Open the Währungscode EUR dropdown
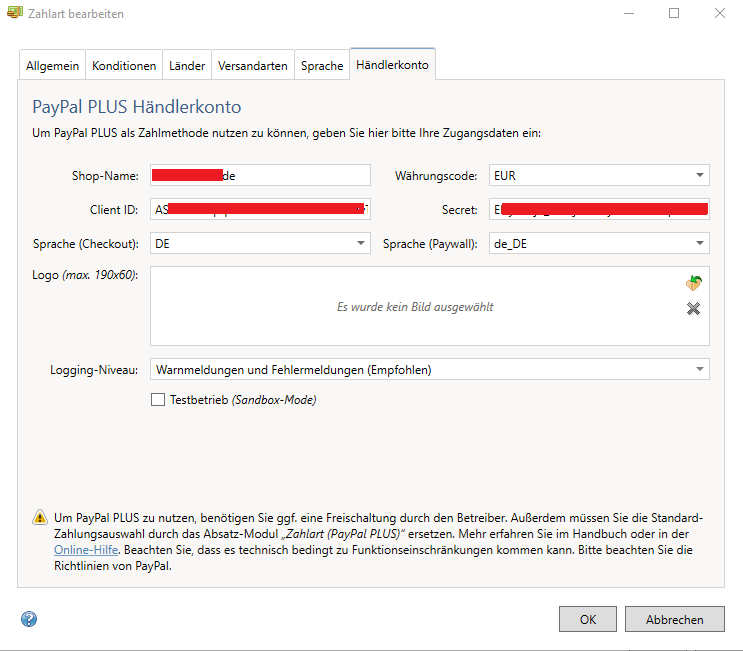This screenshot has height=651, width=743. click(x=599, y=176)
